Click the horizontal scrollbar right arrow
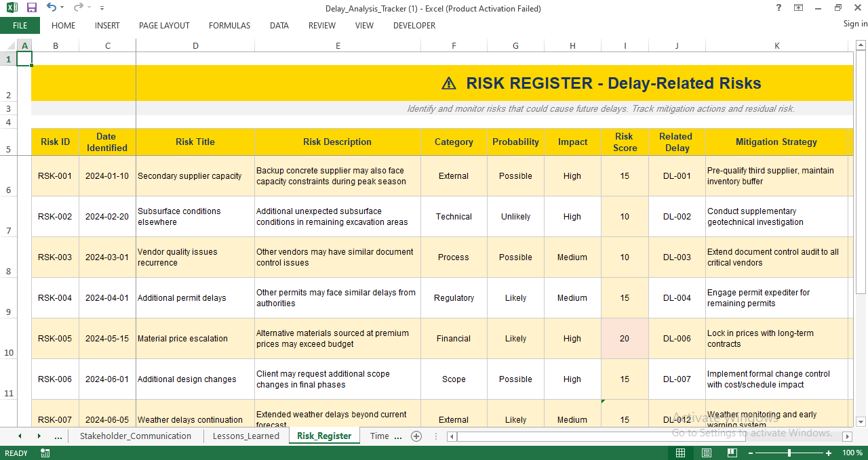868x460 pixels. [x=848, y=436]
